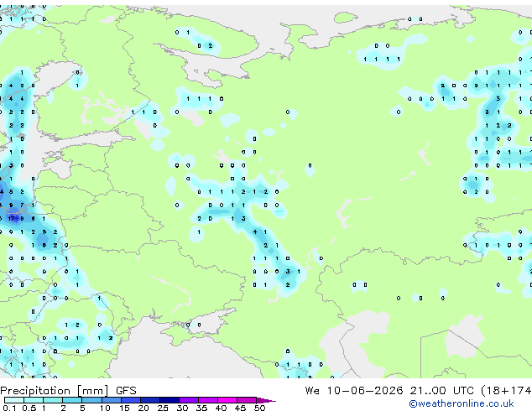Pick the legend swatch between 2 and 5
532x411 pixels.
(72, 400)
